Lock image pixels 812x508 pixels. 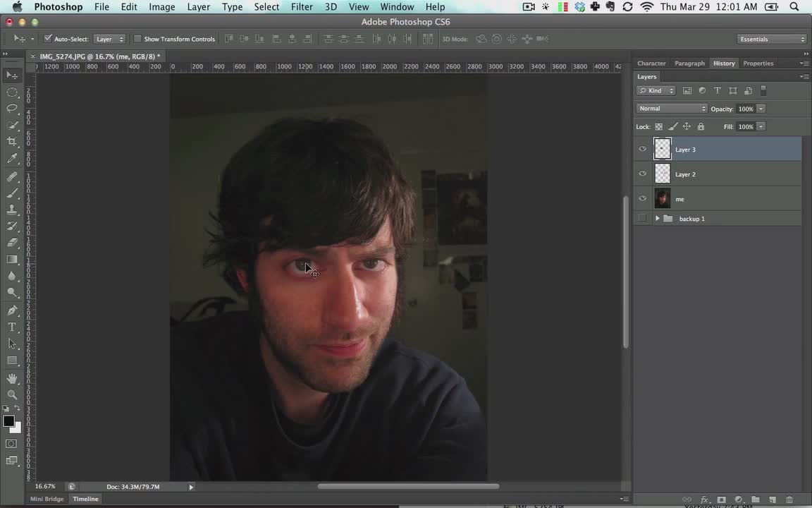coord(672,126)
